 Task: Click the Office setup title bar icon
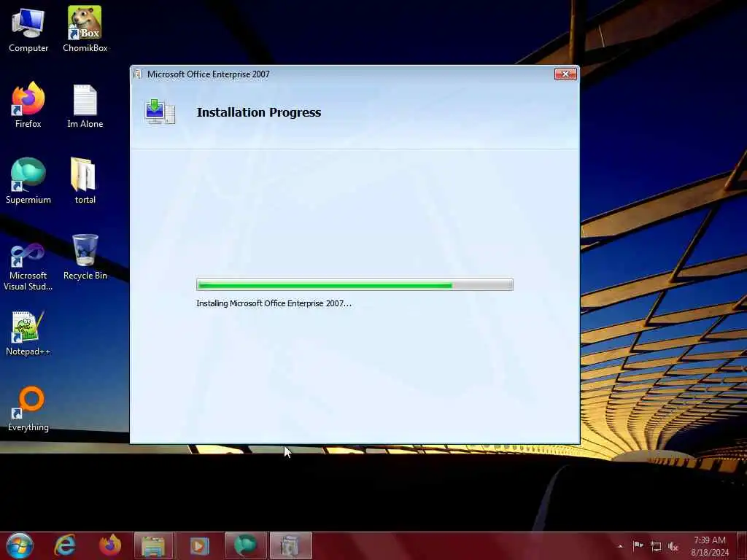[x=138, y=74]
